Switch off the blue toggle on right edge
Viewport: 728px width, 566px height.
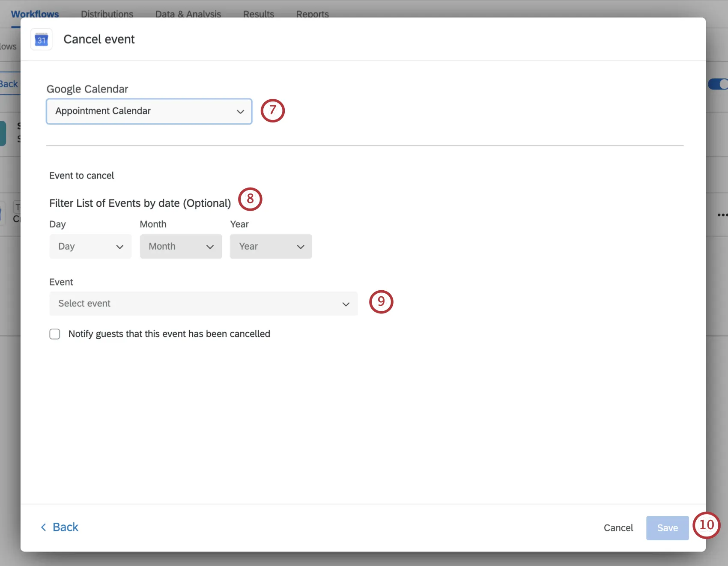point(718,84)
